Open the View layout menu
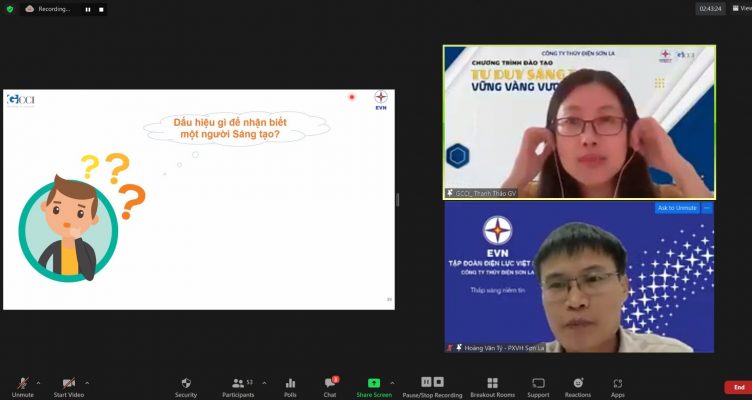 pos(739,8)
